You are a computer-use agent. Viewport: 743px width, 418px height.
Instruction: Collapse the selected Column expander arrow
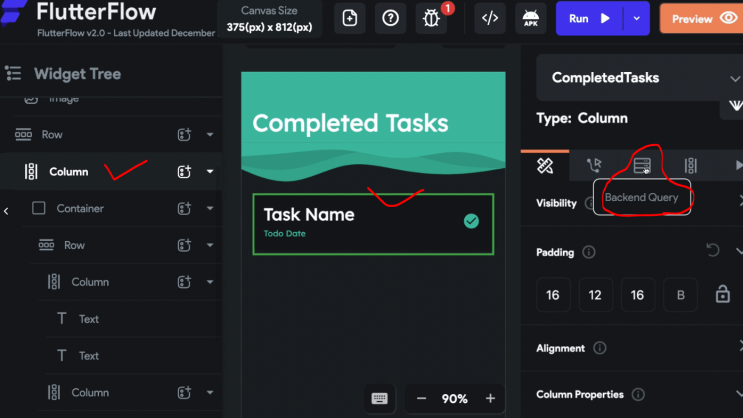coord(210,172)
